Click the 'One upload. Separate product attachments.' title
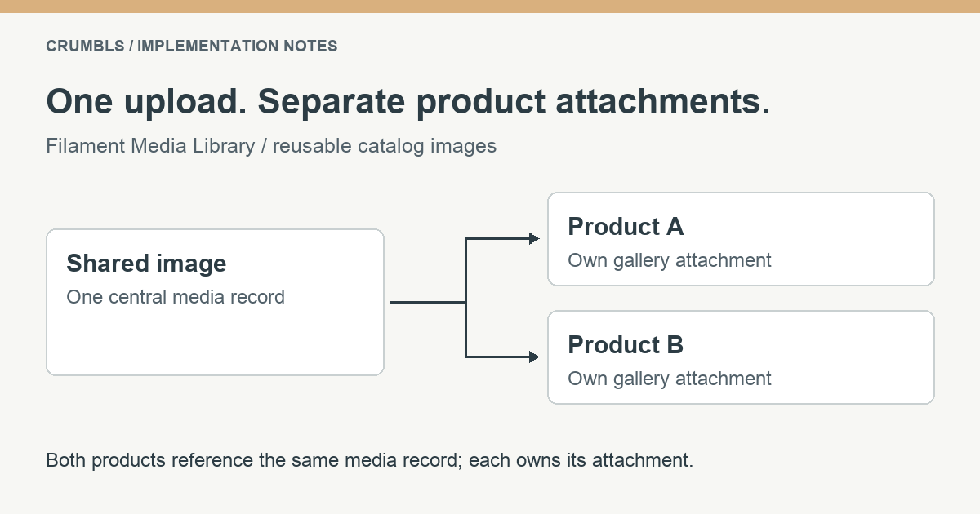The image size is (980, 514). point(408,102)
